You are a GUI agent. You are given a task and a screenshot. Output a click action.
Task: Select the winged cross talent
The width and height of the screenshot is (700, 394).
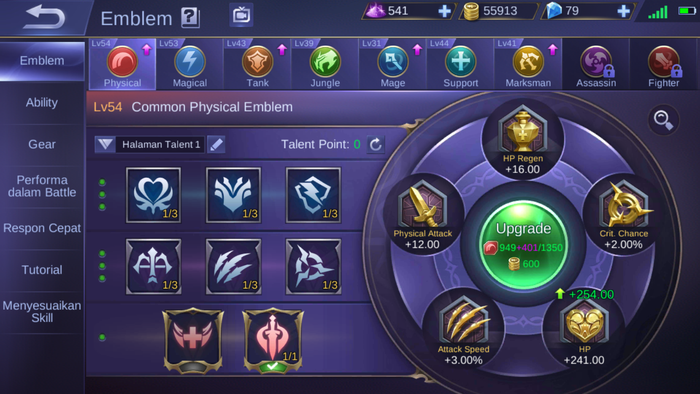pos(193,340)
